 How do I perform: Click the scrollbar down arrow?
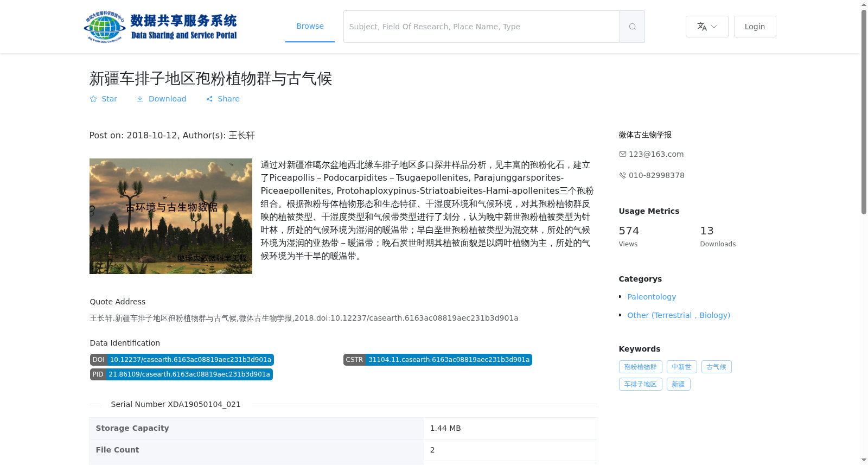click(864, 460)
